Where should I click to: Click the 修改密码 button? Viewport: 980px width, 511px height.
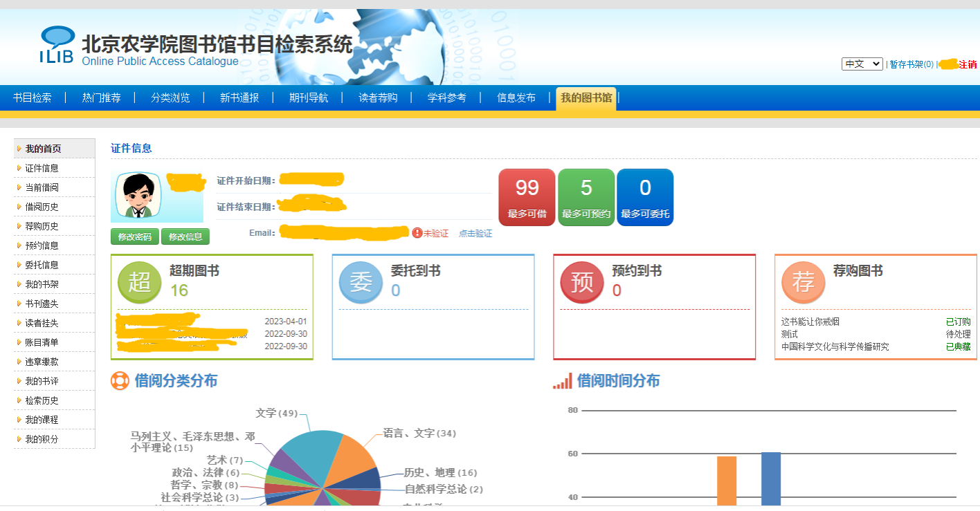click(x=135, y=236)
